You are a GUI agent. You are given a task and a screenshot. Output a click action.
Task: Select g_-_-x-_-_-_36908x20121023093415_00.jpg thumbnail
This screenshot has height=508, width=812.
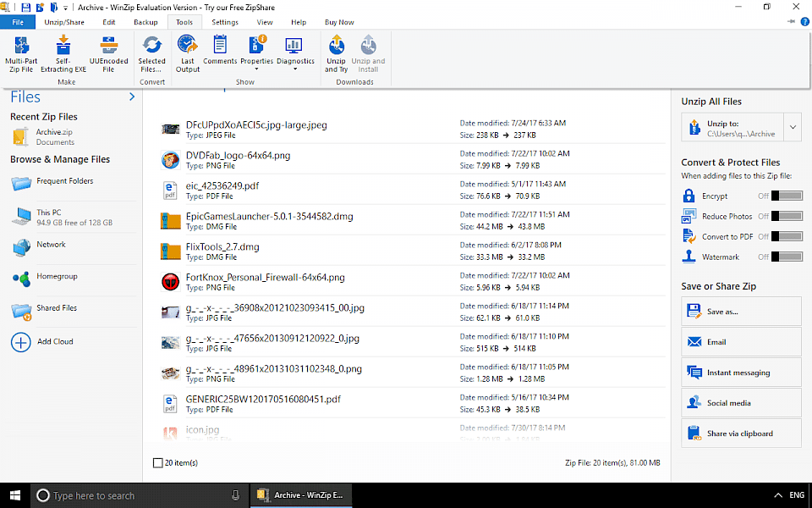(170, 312)
